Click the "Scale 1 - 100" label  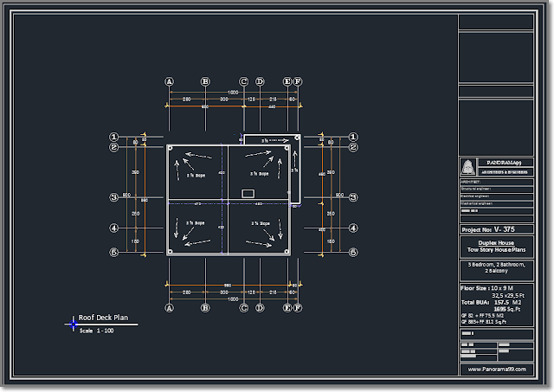tap(96, 331)
